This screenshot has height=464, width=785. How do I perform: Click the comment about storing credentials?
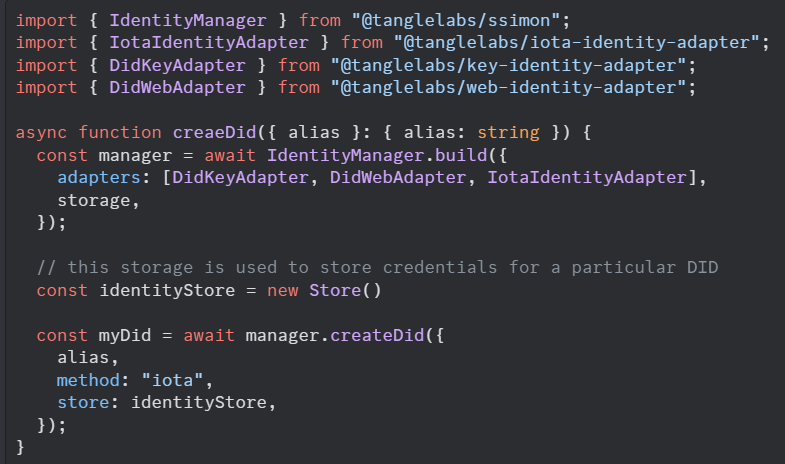[377, 267]
